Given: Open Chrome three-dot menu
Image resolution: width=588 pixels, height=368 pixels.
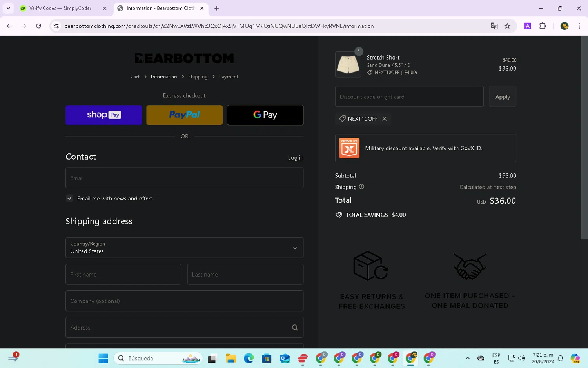Looking at the screenshot, I should click(579, 26).
